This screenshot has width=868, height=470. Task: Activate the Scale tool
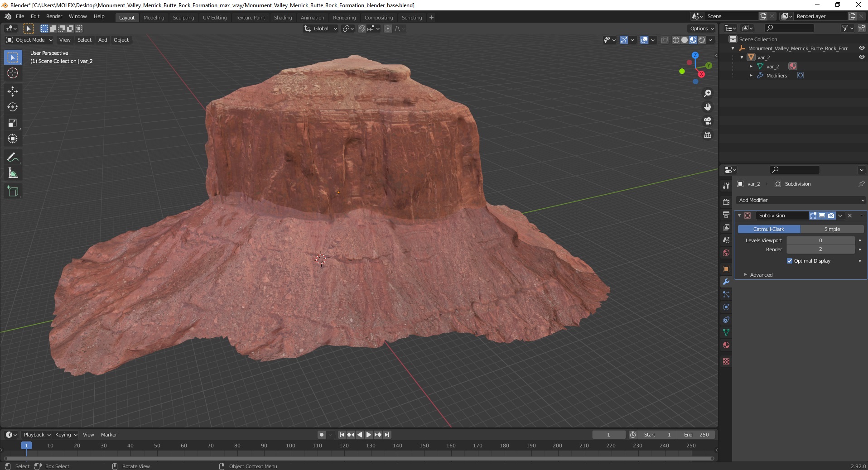[x=13, y=123]
